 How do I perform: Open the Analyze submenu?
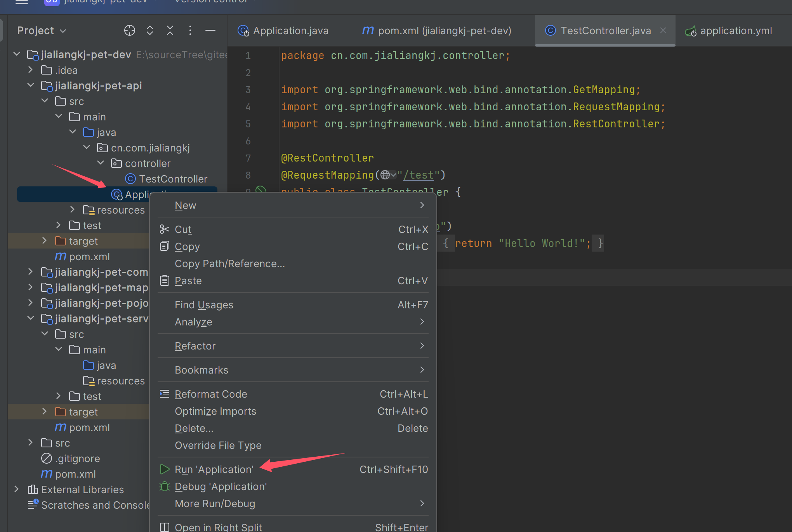[x=294, y=322]
